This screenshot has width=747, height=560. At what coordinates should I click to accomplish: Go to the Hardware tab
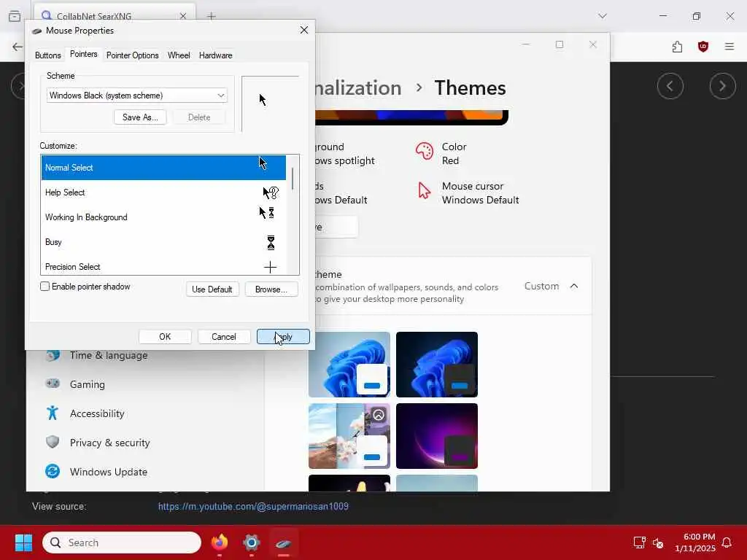point(215,55)
